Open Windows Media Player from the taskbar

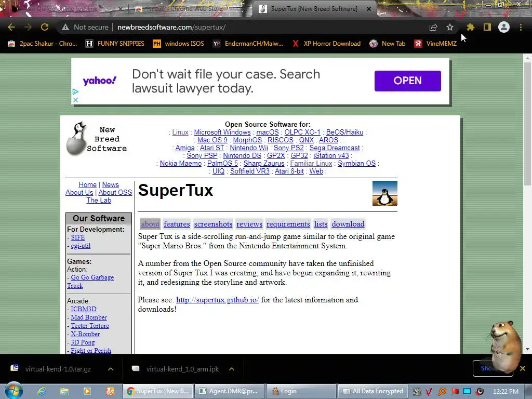(87, 391)
